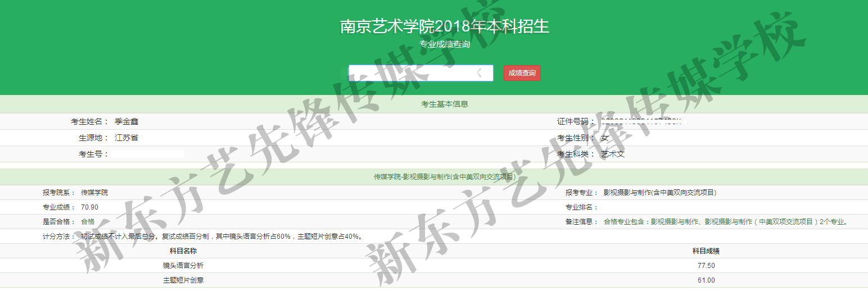Image resolution: width=868 pixels, height=291 pixels.
Task: Select the remark text 合格专业包含
Action: 725,222
